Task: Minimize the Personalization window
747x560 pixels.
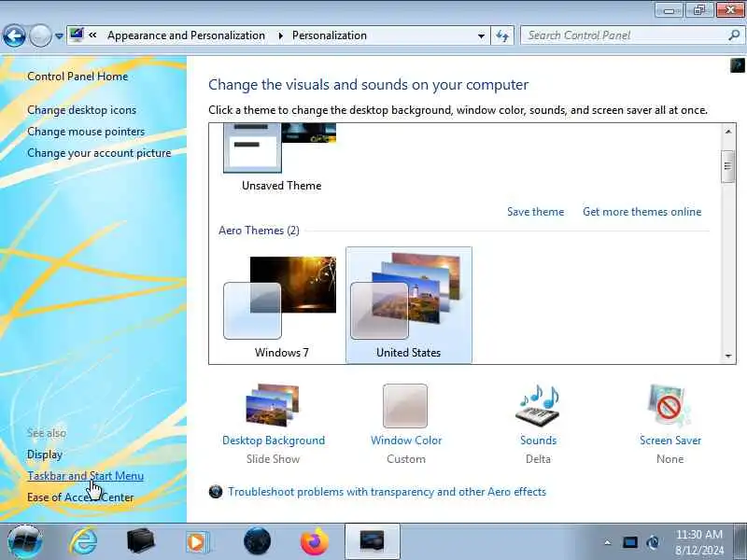Action: click(669, 10)
